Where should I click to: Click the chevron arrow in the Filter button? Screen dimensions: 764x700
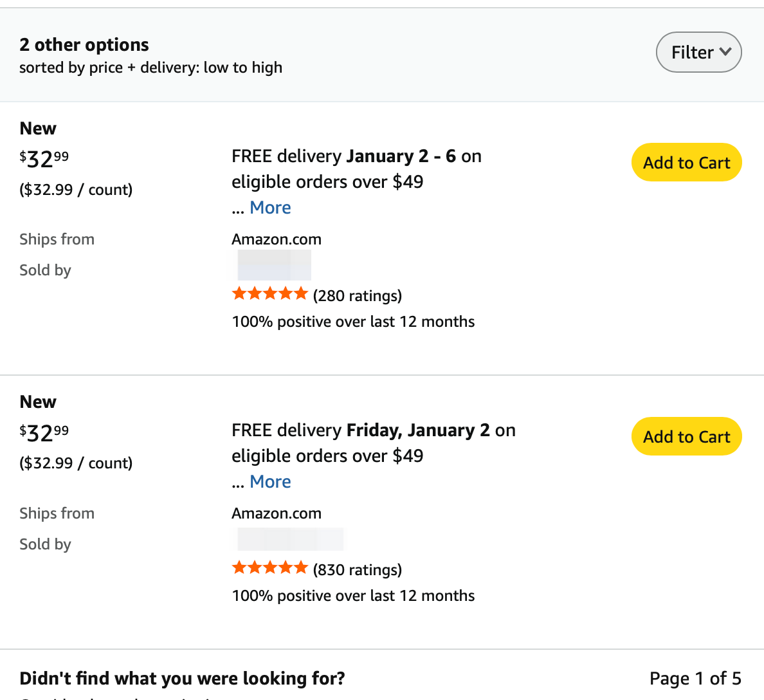[x=725, y=51]
